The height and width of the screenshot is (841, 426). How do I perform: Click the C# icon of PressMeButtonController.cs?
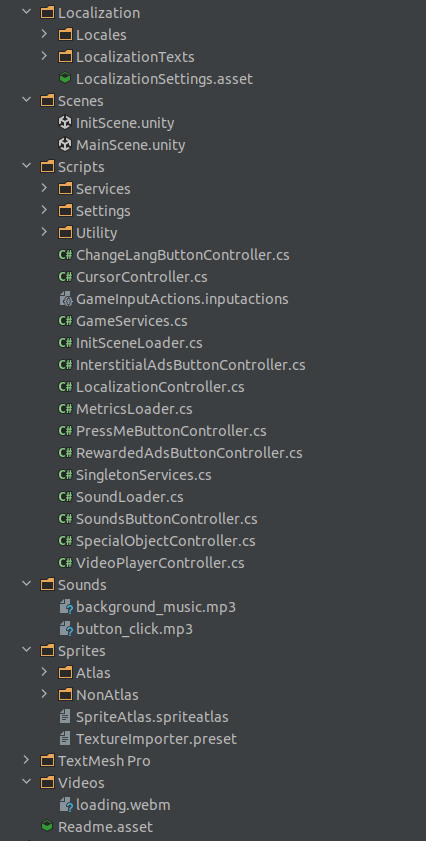coord(65,431)
